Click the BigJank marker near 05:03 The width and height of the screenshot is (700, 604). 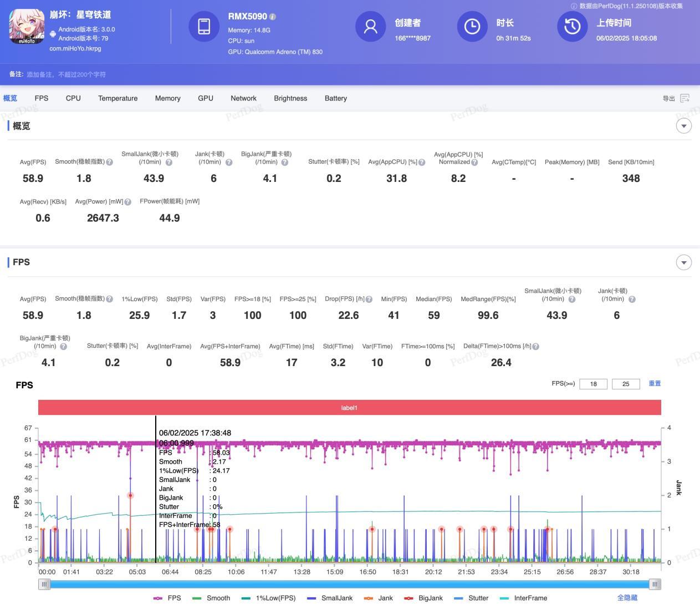pos(130,495)
